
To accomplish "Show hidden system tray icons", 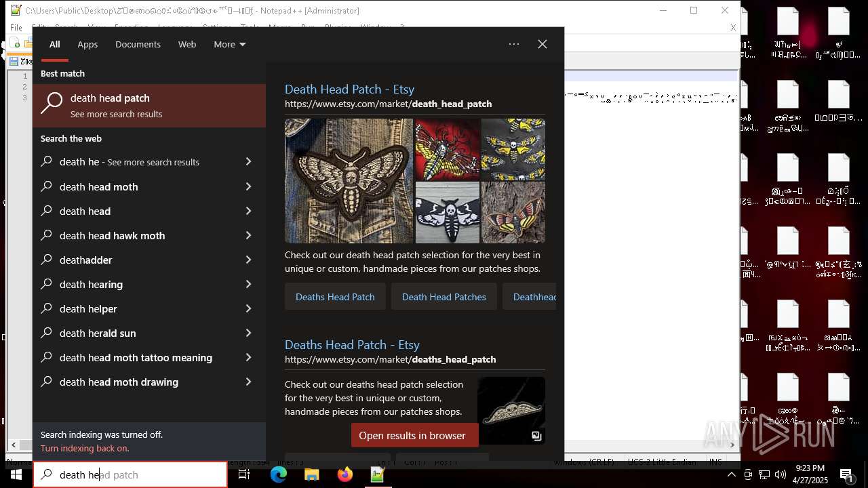I will click(731, 474).
